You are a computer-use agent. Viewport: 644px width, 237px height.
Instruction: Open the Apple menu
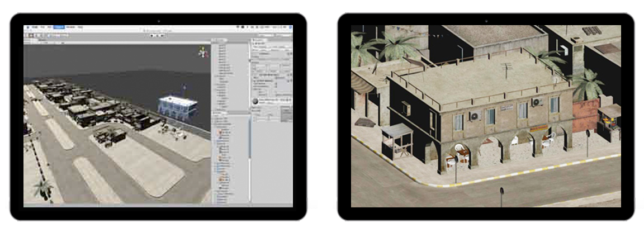tap(26, 27)
